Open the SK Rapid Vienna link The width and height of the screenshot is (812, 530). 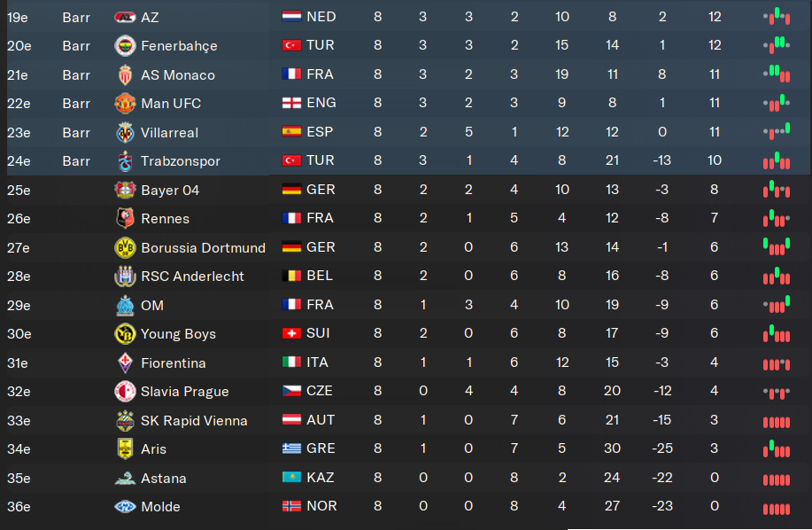(x=194, y=420)
